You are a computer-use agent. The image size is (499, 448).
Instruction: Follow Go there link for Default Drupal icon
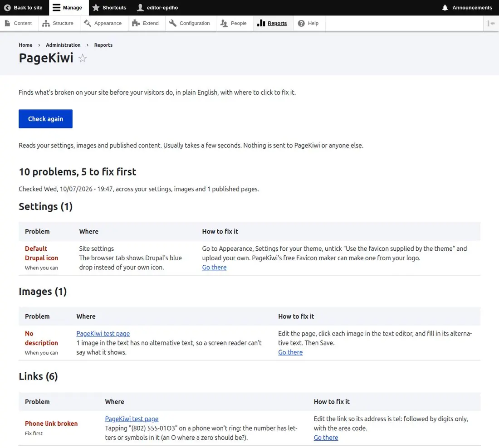(214, 267)
